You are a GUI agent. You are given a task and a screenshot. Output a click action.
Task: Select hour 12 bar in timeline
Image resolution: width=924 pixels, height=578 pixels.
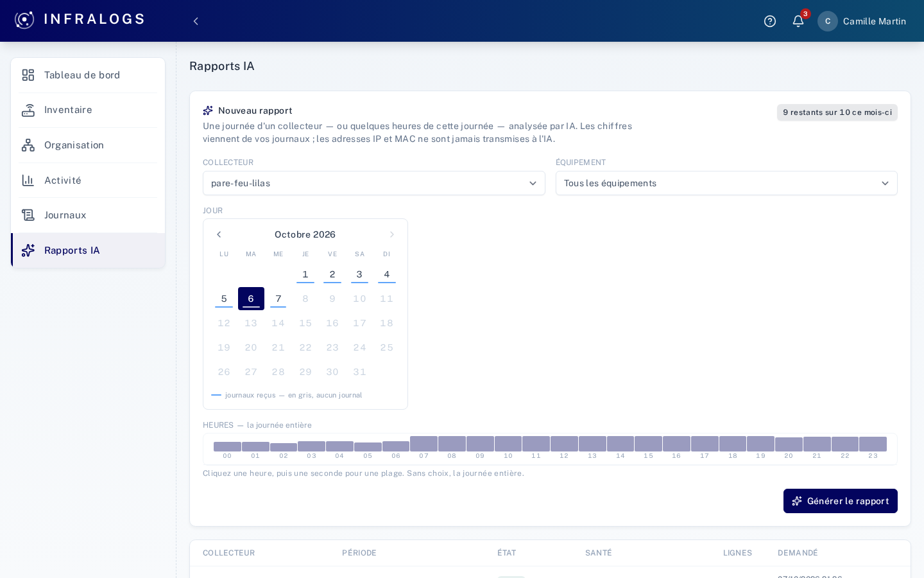click(564, 444)
